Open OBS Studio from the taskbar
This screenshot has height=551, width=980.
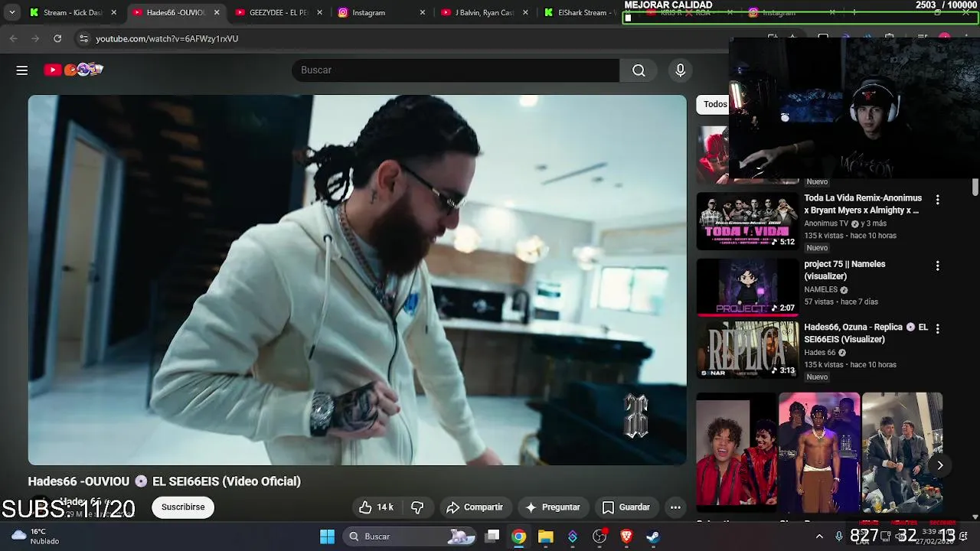pyautogui.click(x=599, y=536)
